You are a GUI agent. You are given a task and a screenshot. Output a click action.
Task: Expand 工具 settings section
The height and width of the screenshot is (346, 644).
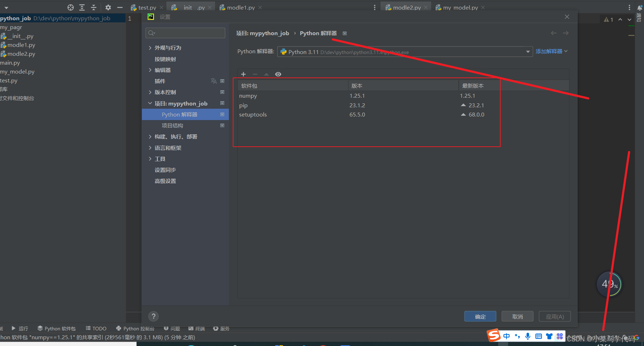[x=150, y=159]
